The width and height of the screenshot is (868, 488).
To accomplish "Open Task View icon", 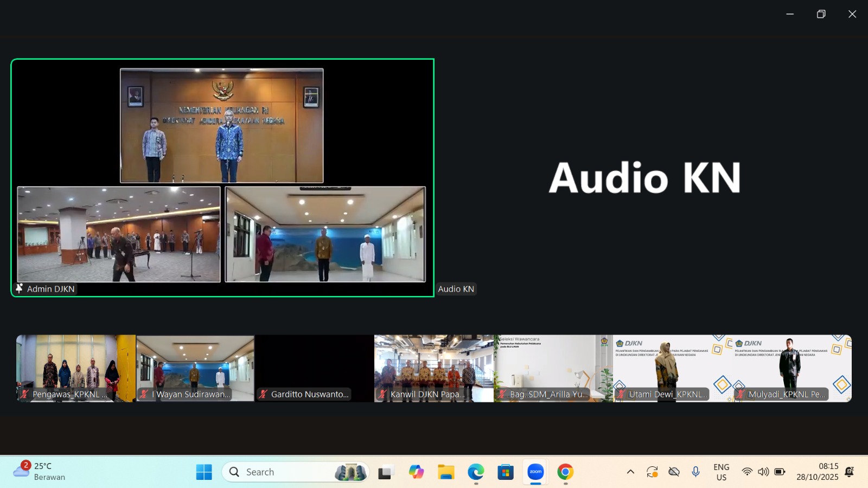I will 385,472.
